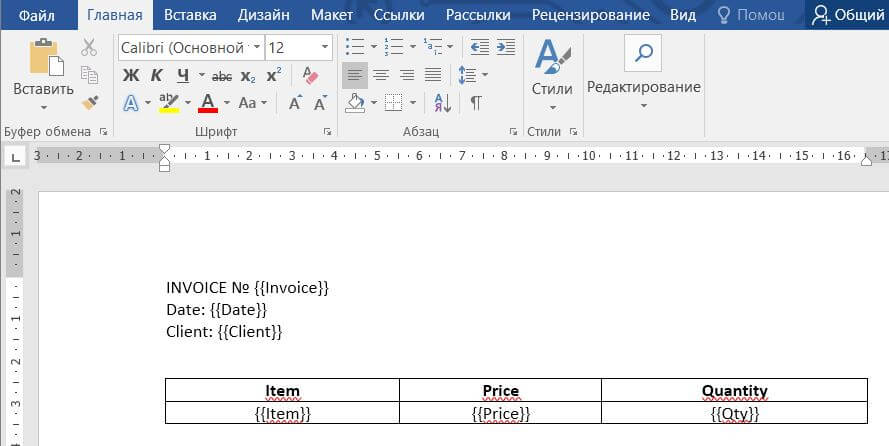
Task: Toggle subscript x₂ formatting
Action: click(248, 76)
